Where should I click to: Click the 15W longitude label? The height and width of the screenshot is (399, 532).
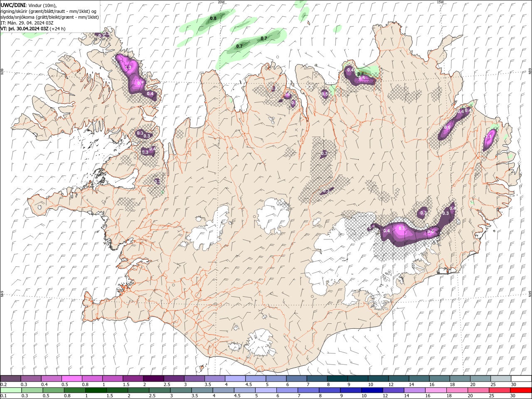click(x=440, y=2)
